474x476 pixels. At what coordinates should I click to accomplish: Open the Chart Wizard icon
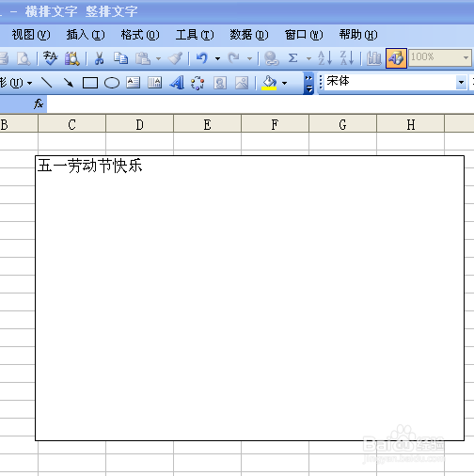click(x=373, y=58)
